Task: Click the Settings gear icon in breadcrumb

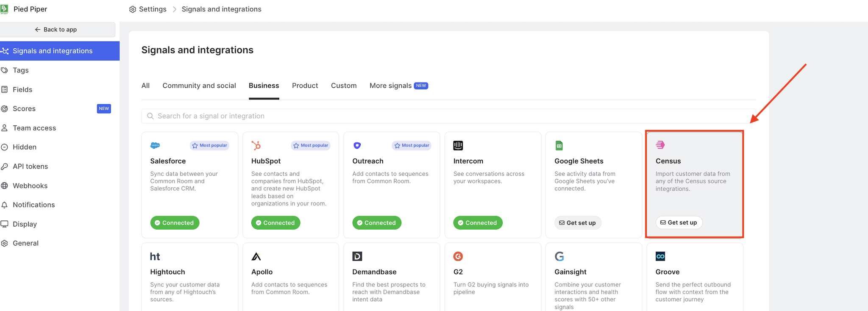Action: (x=133, y=9)
